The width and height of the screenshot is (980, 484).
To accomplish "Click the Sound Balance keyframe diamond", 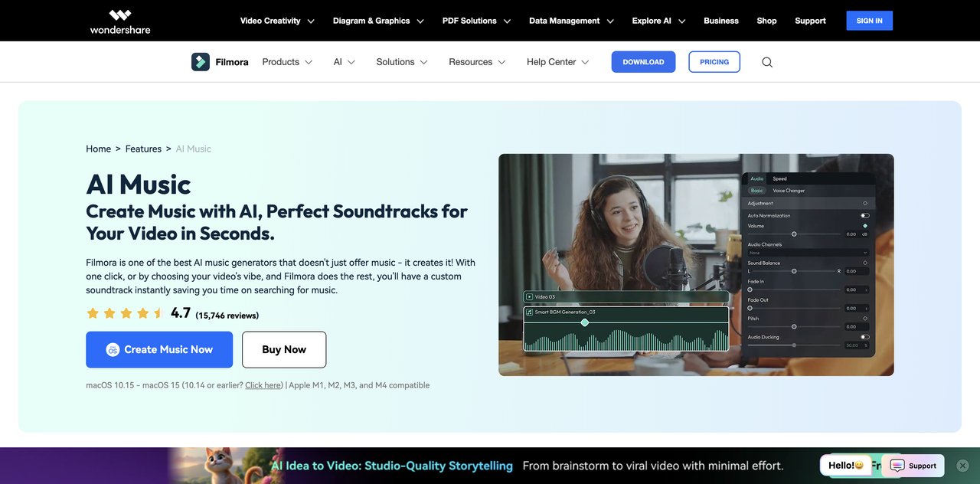I will (x=864, y=263).
